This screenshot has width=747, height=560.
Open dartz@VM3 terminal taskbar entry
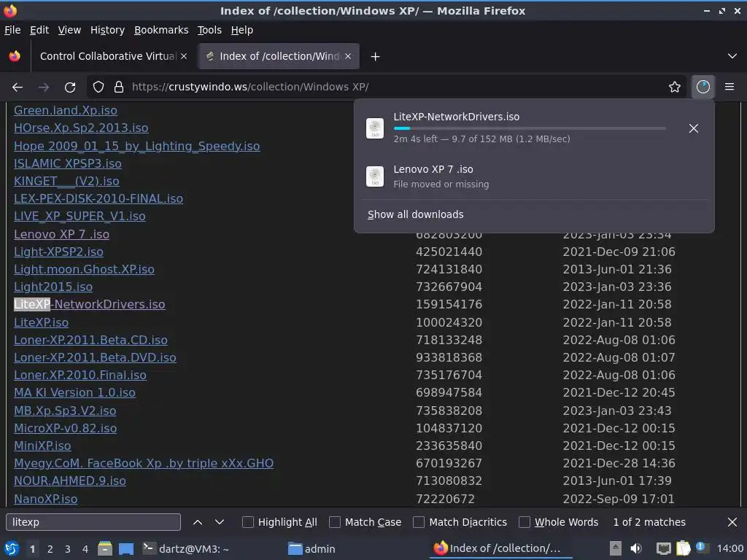click(x=187, y=549)
